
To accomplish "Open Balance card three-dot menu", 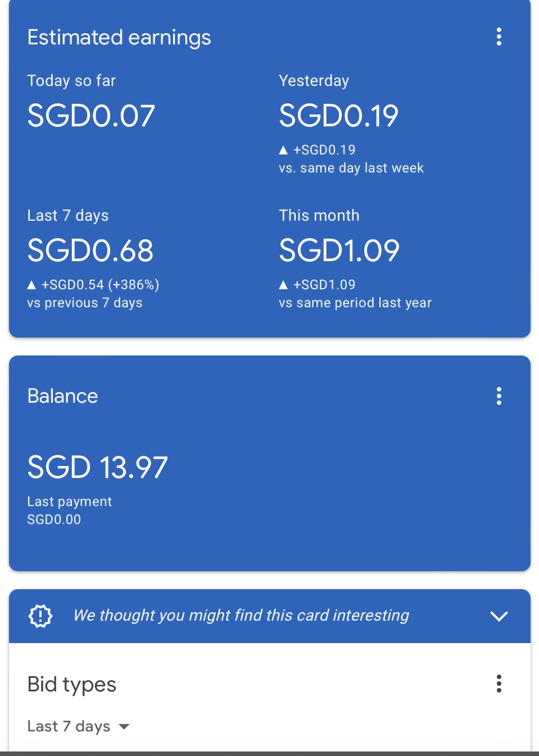I will [499, 396].
